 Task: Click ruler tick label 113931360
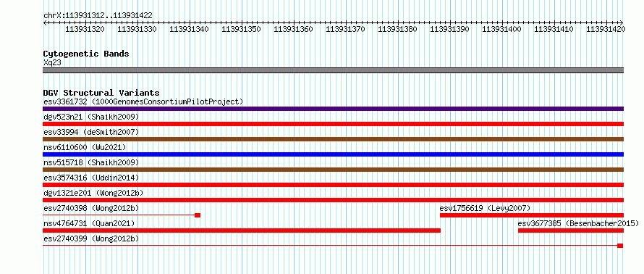click(293, 29)
